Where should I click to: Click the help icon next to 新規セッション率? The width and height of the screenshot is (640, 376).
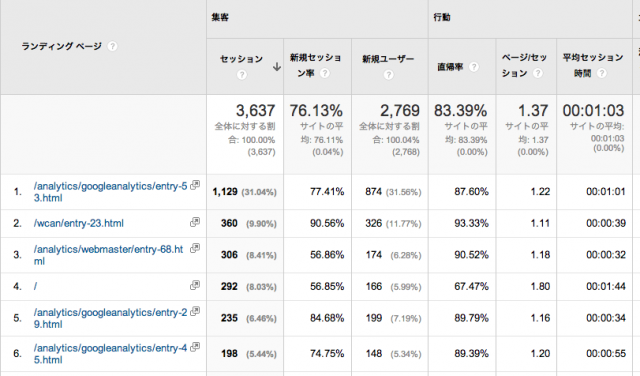pos(325,73)
